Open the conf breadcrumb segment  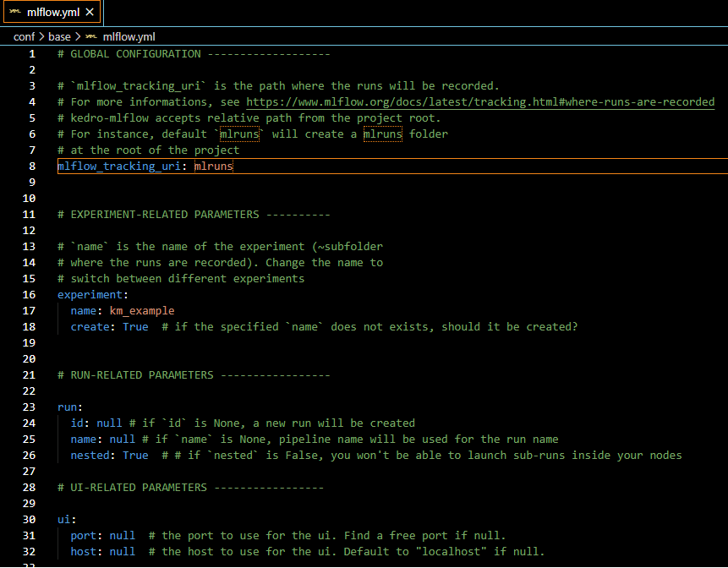[25, 36]
